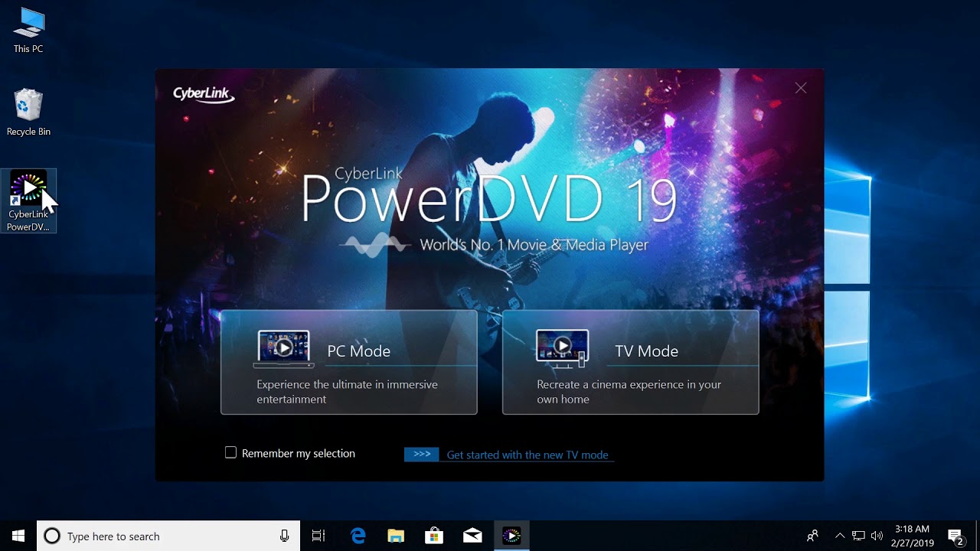This screenshot has width=980, height=551.
Task: Show hidden system tray icons
Action: (x=839, y=536)
